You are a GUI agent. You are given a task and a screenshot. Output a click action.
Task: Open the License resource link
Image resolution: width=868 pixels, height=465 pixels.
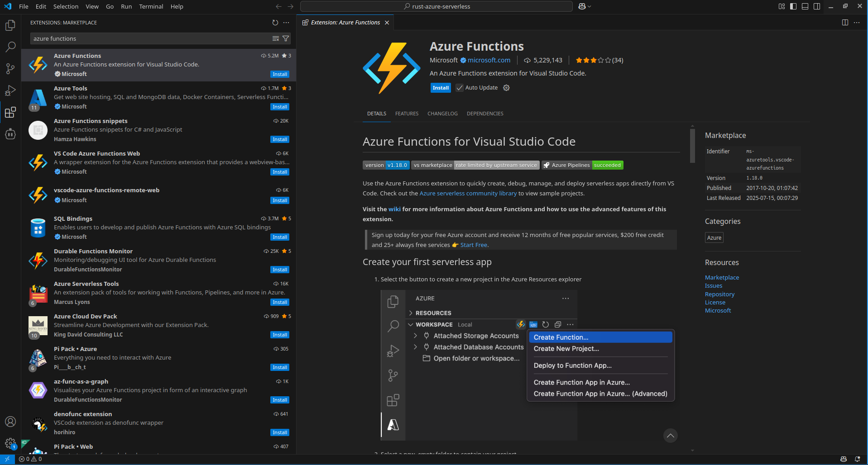715,302
